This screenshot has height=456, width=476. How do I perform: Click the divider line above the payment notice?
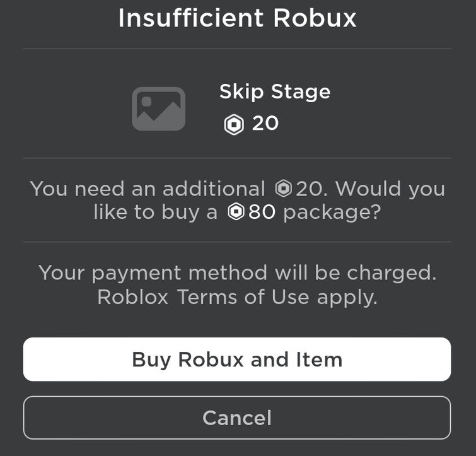coord(237,242)
